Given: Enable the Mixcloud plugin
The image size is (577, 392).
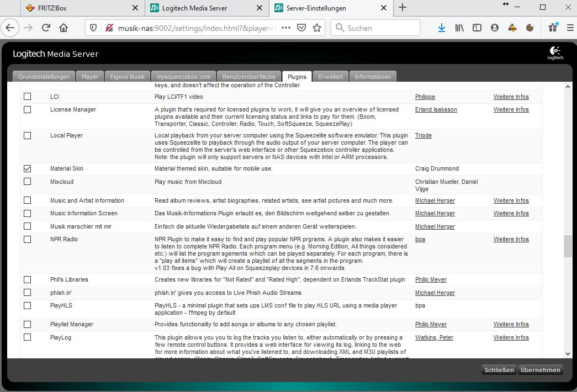Looking at the screenshot, I should click(x=27, y=182).
